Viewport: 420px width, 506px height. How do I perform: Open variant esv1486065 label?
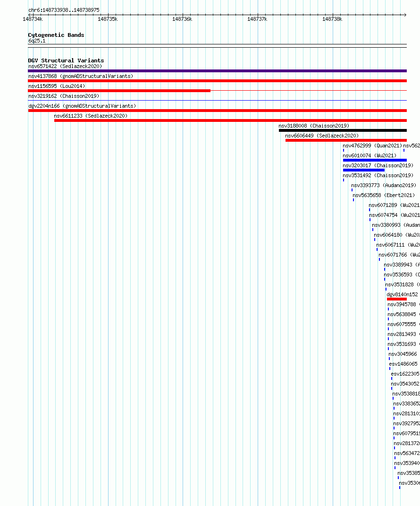point(403,364)
